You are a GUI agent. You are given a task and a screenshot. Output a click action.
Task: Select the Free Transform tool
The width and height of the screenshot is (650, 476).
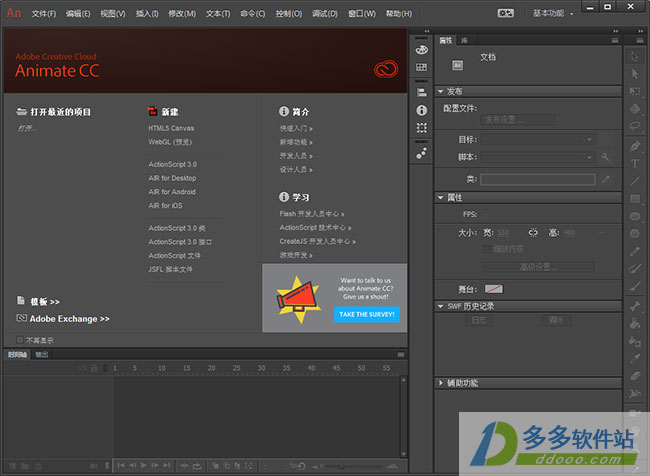pos(635,91)
